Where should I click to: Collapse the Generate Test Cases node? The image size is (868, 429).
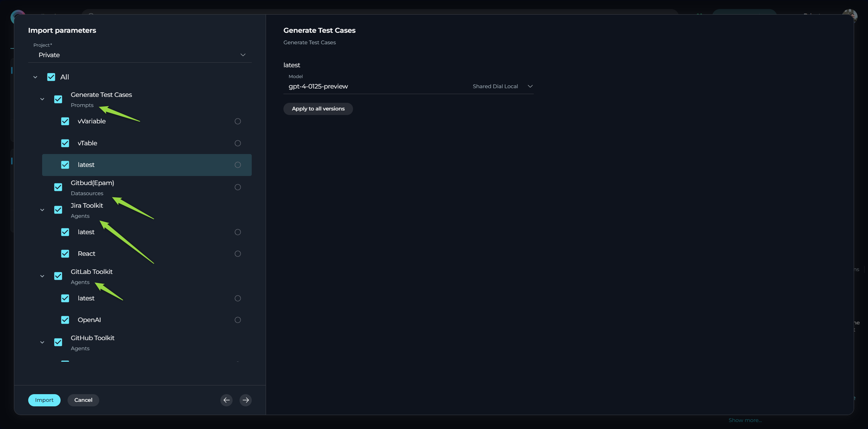(42, 99)
